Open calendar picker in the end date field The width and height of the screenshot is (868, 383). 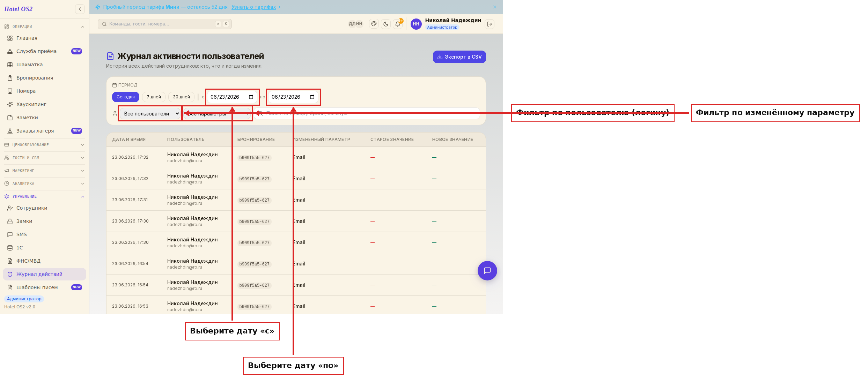[312, 97]
